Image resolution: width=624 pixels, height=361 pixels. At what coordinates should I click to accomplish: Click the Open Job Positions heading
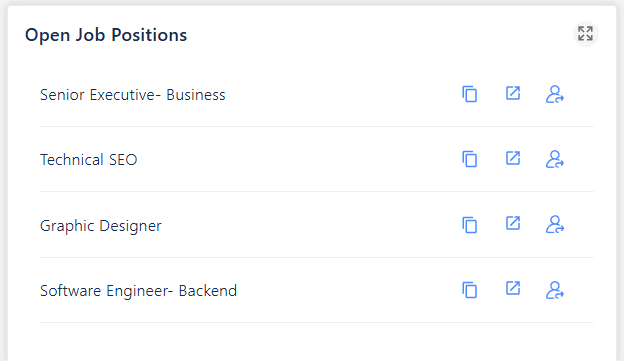pos(106,35)
